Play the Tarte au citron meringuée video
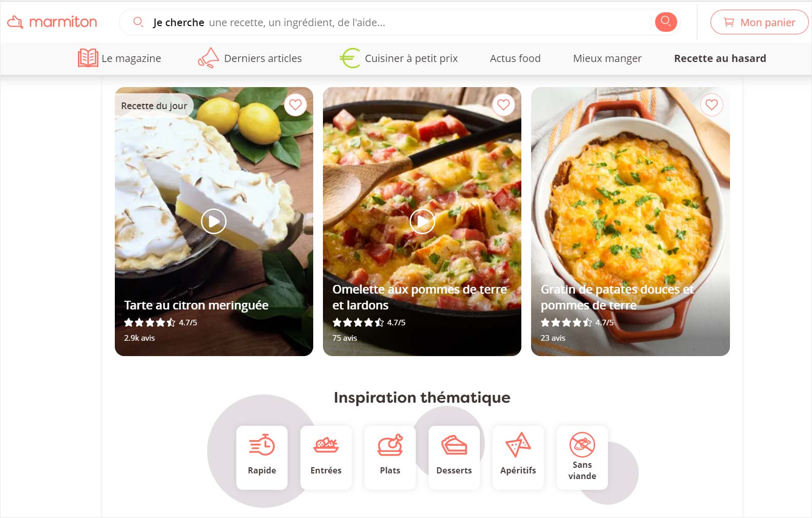The image size is (812, 518). [214, 221]
